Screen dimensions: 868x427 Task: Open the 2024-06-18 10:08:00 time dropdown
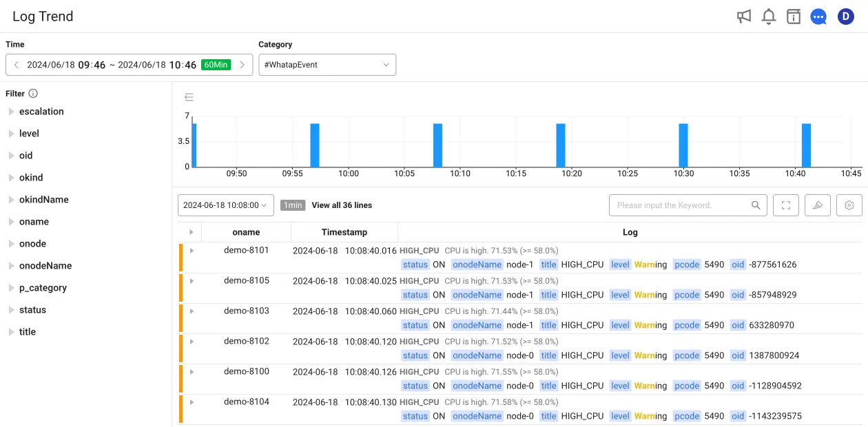tap(226, 205)
